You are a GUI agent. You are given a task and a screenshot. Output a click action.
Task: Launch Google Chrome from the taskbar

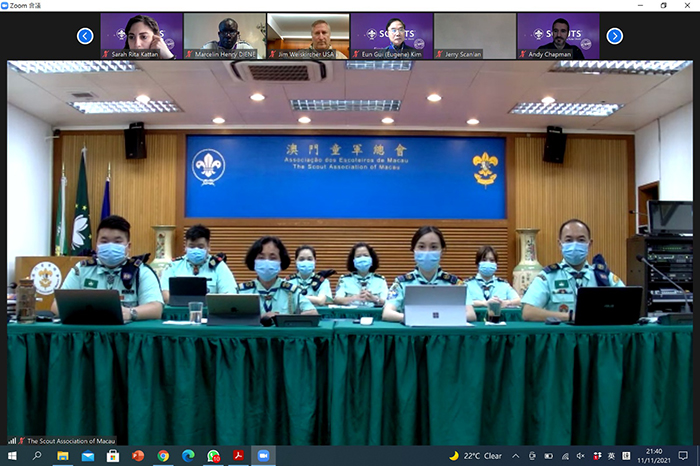(x=163, y=456)
